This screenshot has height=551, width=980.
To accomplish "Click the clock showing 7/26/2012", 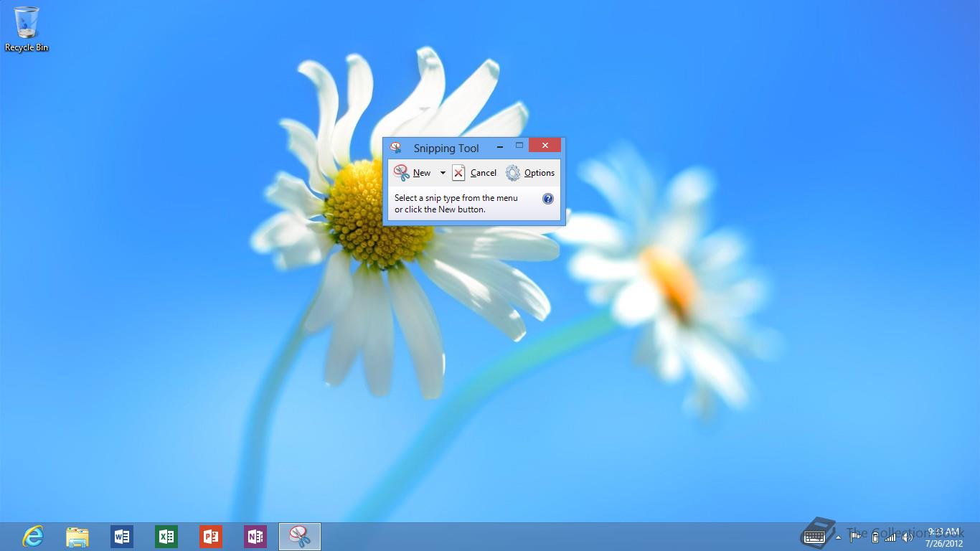I will [944, 537].
